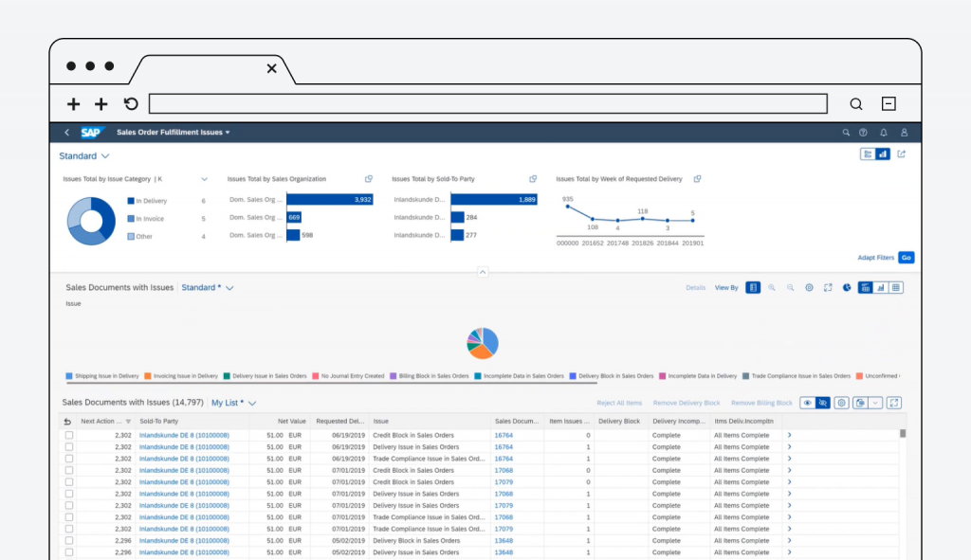Open value help for Sales Organization chart
The width and height of the screenshot is (971, 560).
tap(369, 178)
